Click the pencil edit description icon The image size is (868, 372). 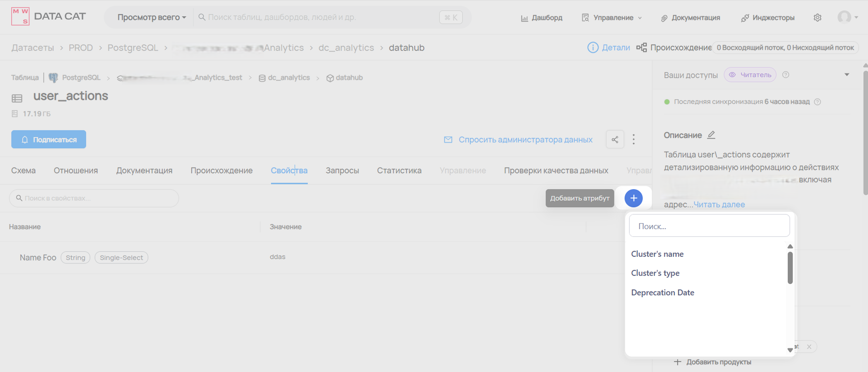711,135
